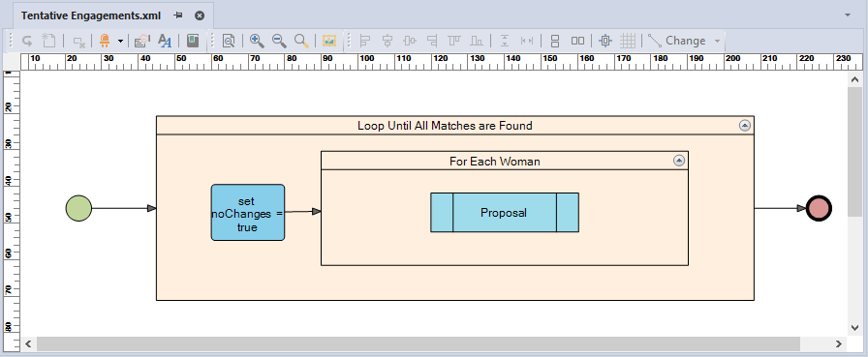Click the align top edges icon
This screenshot has width=868, height=357.
pyautogui.click(x=454, y=41)
